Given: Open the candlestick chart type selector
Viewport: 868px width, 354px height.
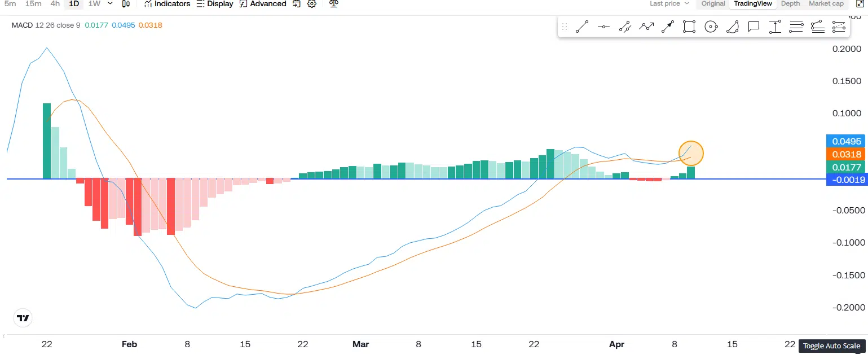Looking at the screenshot, I should tap(126, 4).
